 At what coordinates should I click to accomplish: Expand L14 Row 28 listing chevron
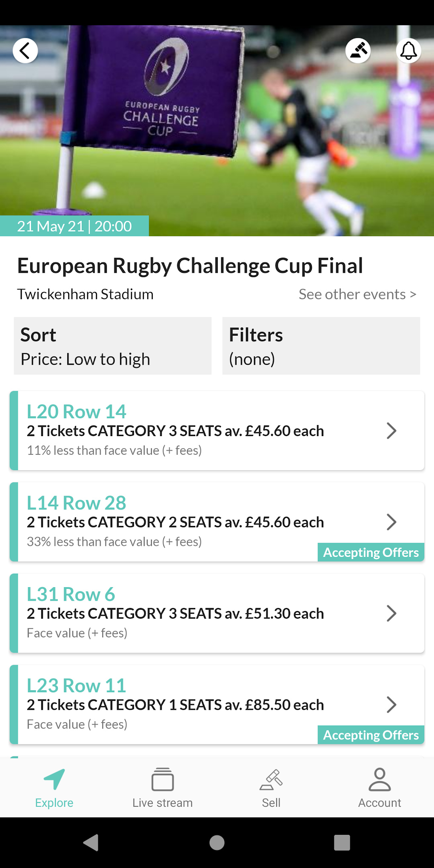(x=391, y=522)
